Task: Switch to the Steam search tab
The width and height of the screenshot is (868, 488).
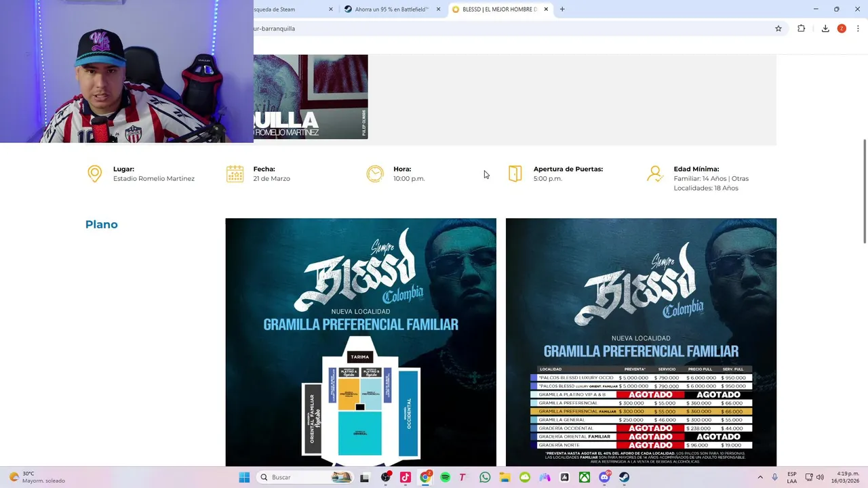Action: [x=292, y=9]
